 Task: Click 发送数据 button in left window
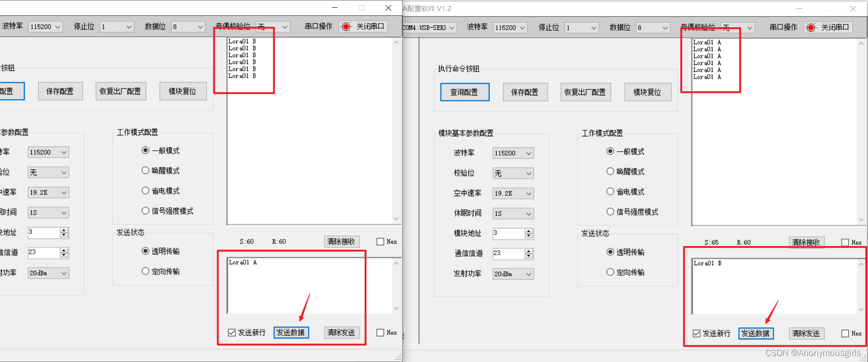click(x=291, y=333)
